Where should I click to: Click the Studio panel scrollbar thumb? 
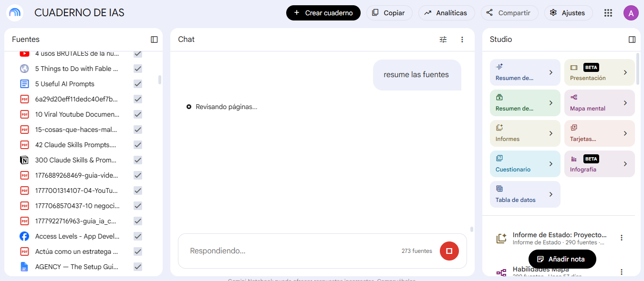638,69
